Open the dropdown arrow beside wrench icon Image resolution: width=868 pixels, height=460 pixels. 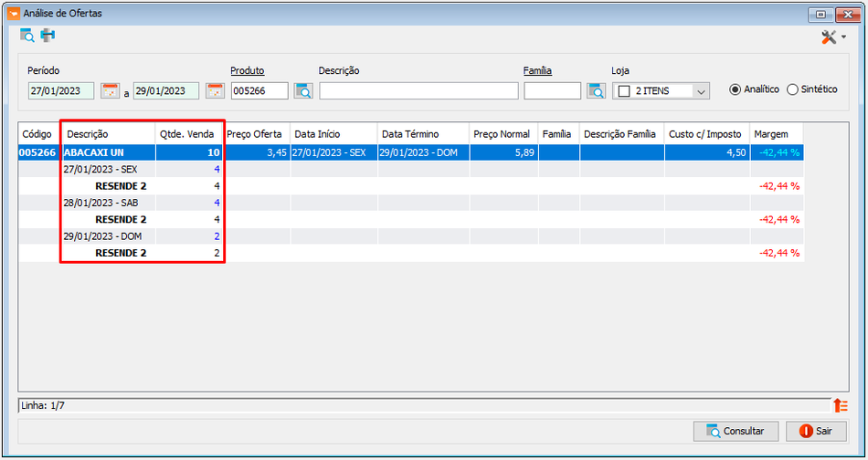coord(843,37)
